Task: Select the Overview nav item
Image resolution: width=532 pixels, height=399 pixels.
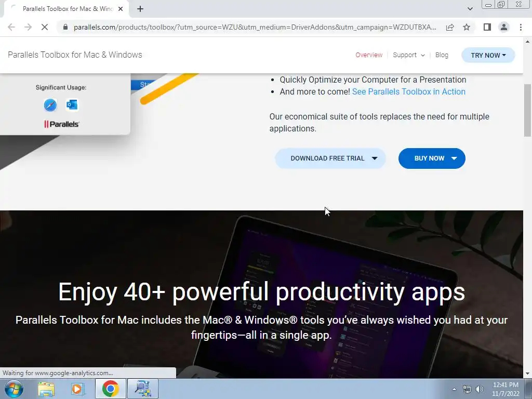Action: click(369, 55)
